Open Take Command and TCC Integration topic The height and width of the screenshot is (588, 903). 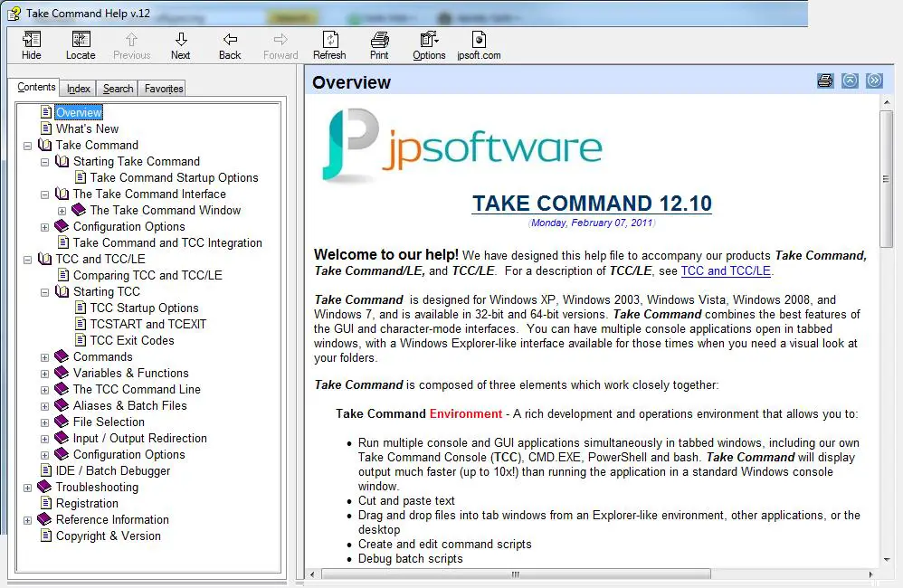pos(167,242)
